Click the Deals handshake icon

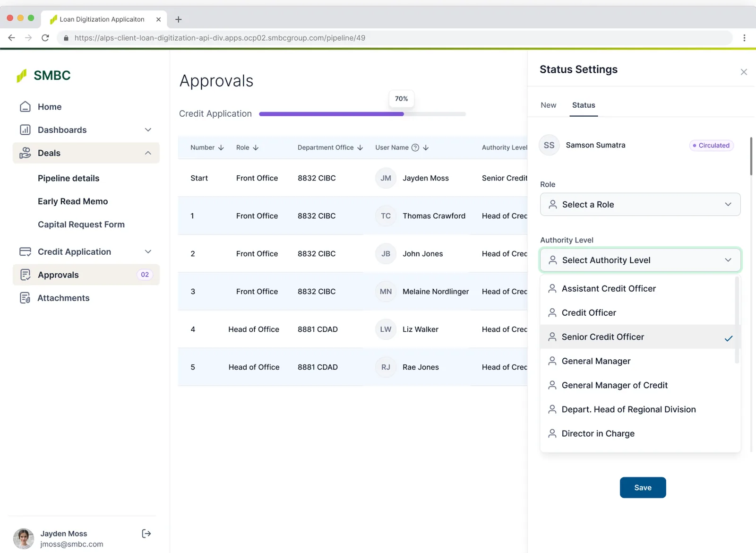tap(25, 153)
